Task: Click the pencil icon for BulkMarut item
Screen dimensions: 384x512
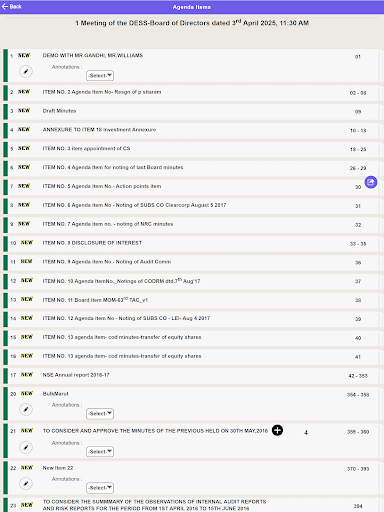Action: pos(26,409)
